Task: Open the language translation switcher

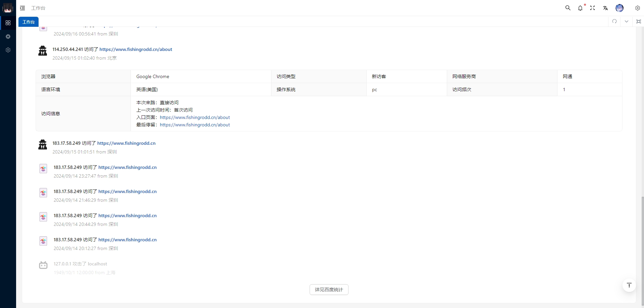Action: [605, 8]
